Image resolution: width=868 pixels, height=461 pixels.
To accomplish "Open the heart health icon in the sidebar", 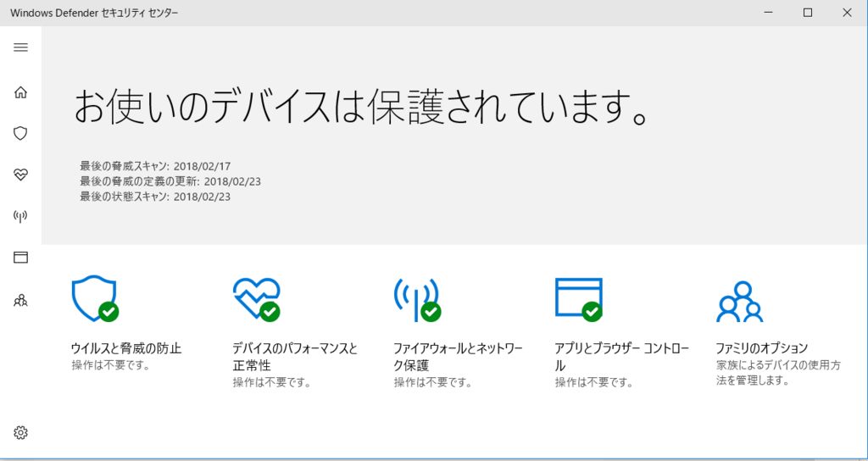I will coord(20,175).
